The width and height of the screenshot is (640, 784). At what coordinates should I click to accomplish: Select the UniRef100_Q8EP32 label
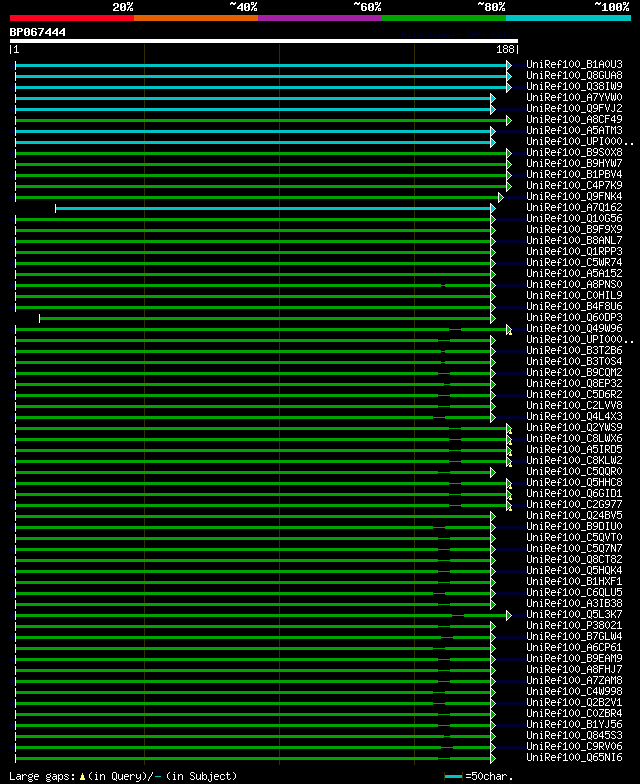pyautogui.click(x=574, y=384)
